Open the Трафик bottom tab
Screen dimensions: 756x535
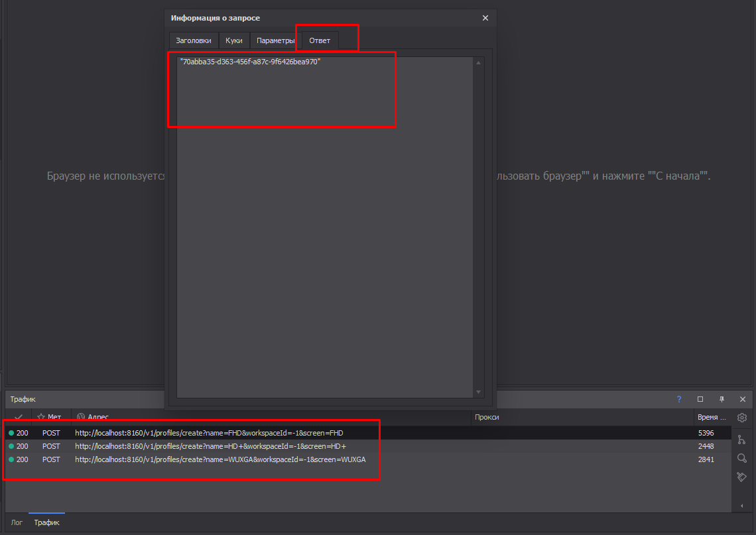click(x=47, y=522)
